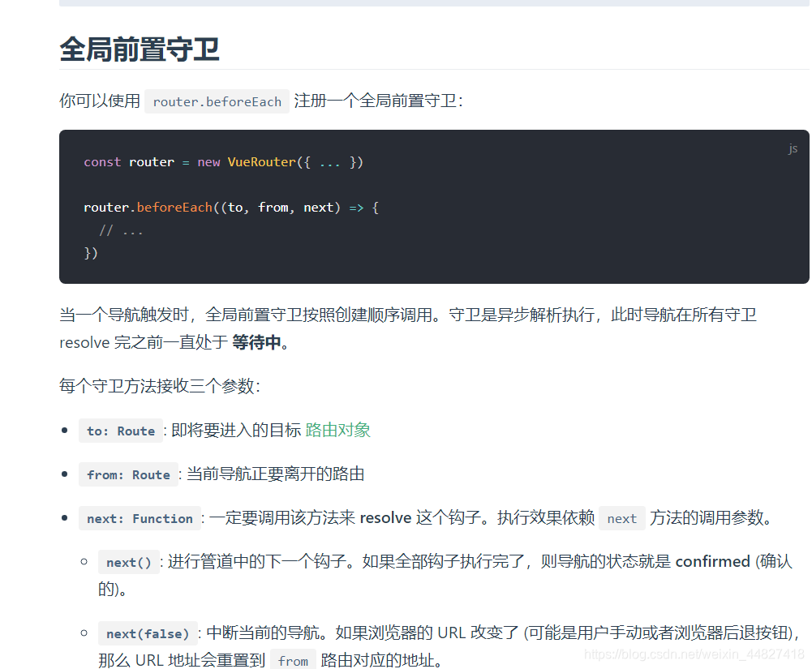Viewport: 812px width, 669px height.
Task: Click the 'next()' code label
Action: point(128,562)
